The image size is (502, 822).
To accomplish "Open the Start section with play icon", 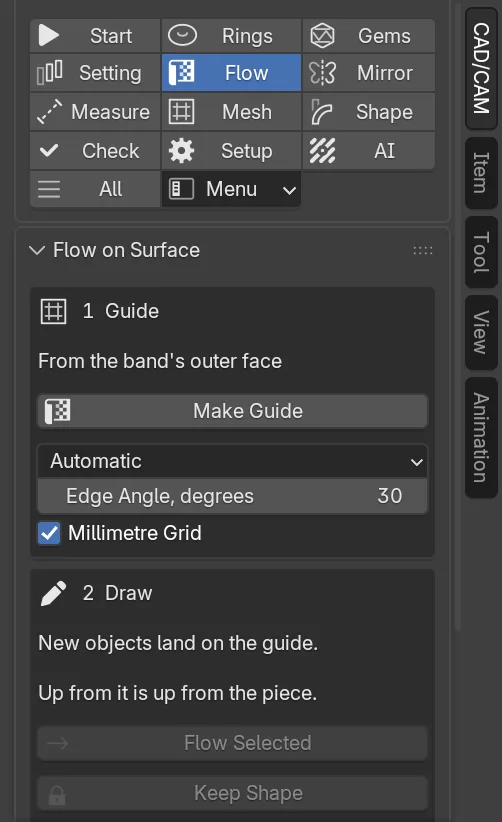I will (x=95, y=36).
